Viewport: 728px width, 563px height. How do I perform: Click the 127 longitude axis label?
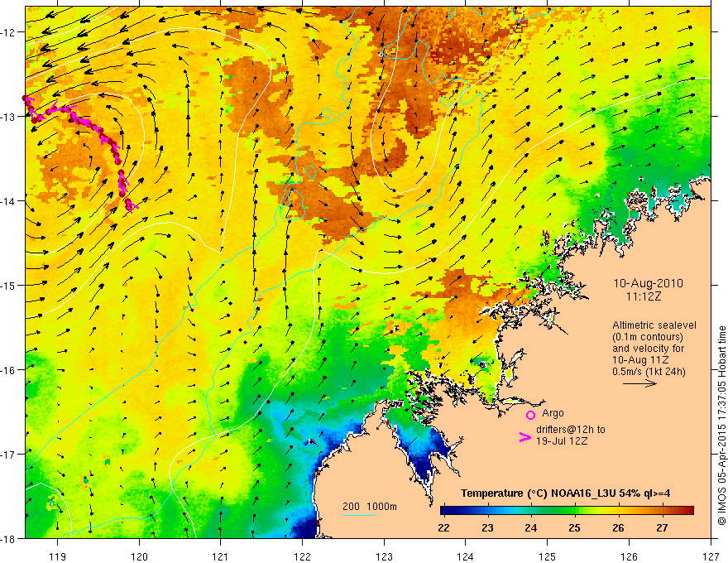(x=711, y=556)
